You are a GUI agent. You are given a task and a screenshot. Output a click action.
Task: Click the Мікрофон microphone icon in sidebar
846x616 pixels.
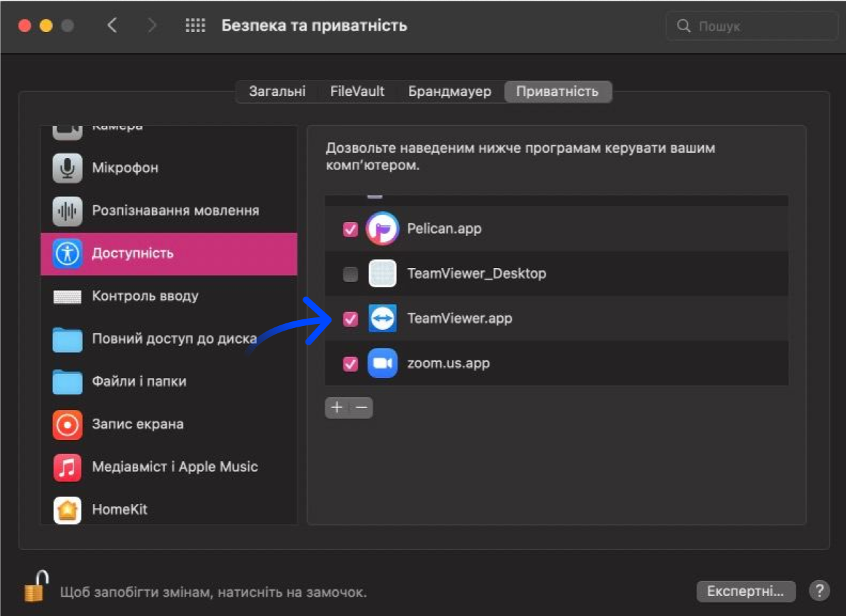67,168
